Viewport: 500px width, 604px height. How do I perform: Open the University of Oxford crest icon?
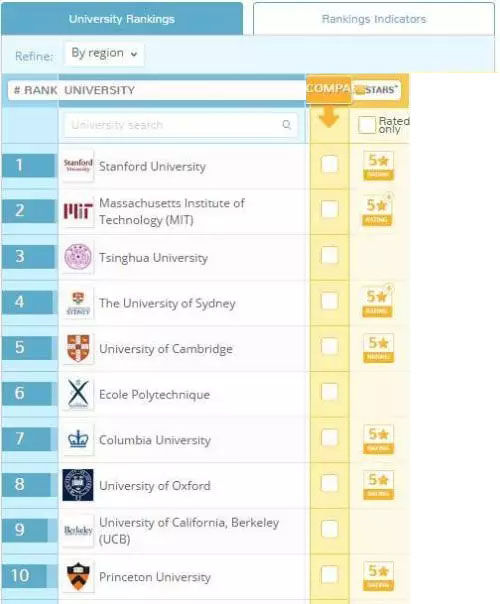tap(78, 485)
